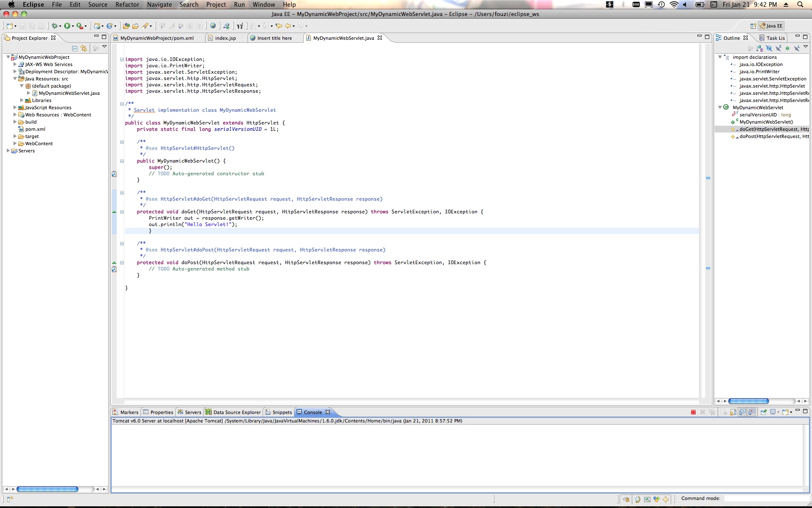Fold the doGet method via gutter toggle

coord(122,212)
